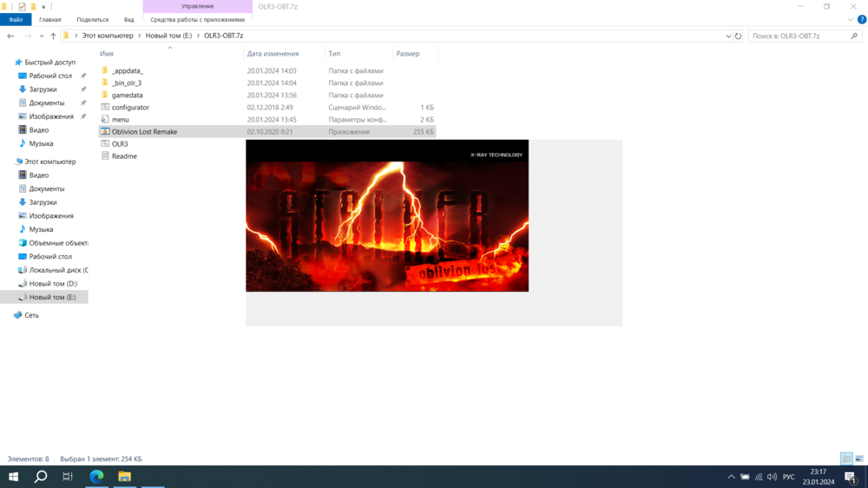Open Microsoft Edge from the taskbar
868x488 pixels.
[96, 477]
